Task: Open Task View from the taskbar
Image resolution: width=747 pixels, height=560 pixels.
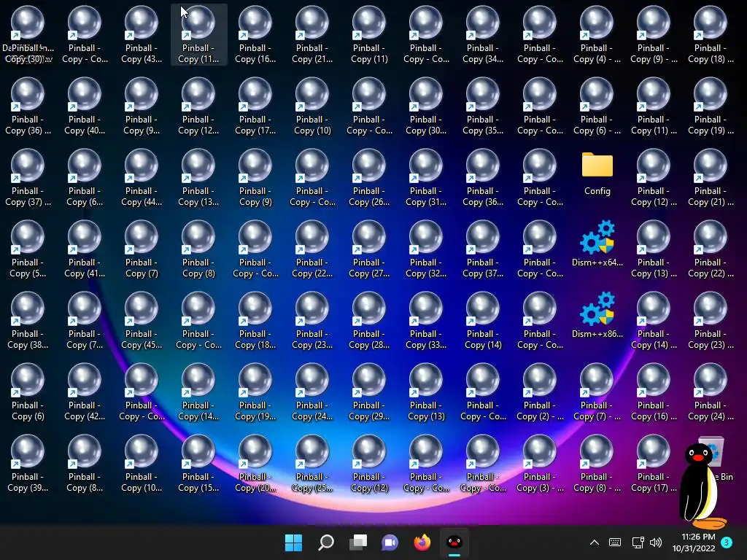Action: coord(358,542)
